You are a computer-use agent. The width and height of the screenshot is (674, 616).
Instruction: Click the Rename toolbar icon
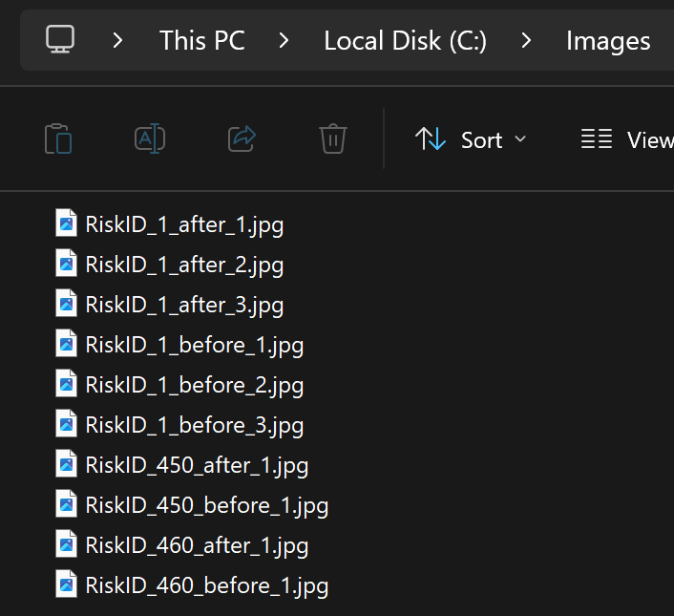point(150,139)
